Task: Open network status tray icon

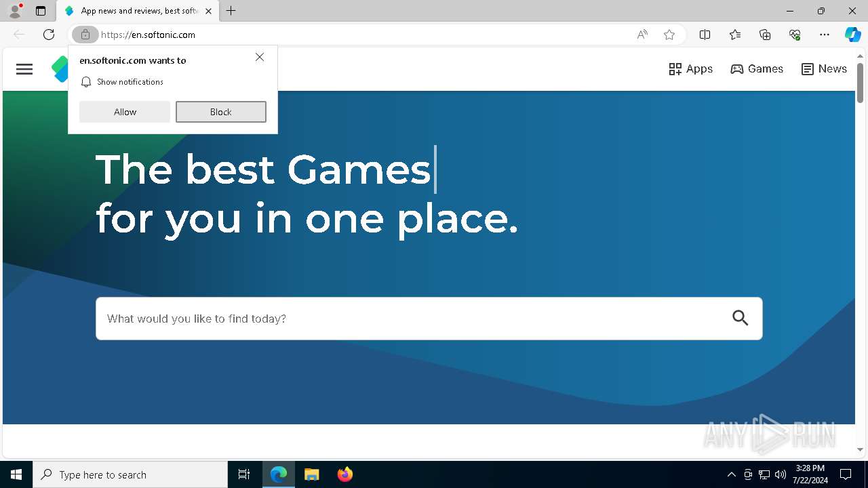Action: 764,474
